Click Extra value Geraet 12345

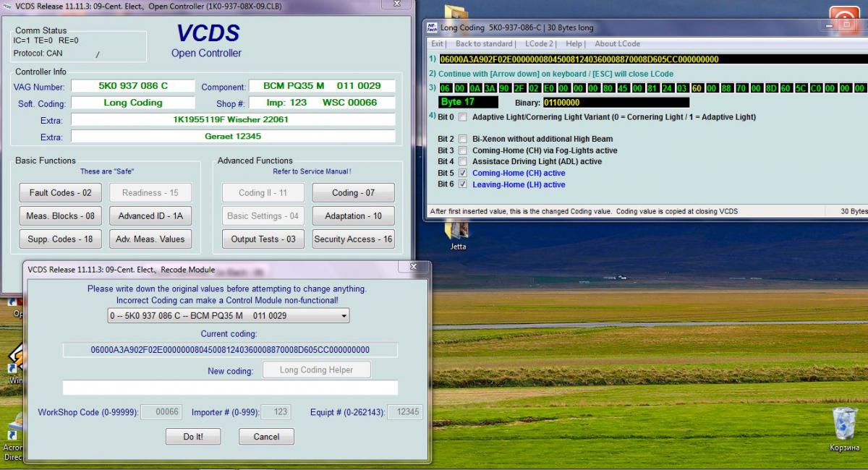click(x=233, y=136)
